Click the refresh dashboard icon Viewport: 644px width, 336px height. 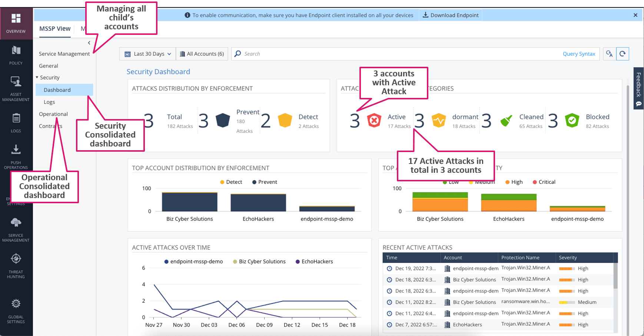pos(623,54)
